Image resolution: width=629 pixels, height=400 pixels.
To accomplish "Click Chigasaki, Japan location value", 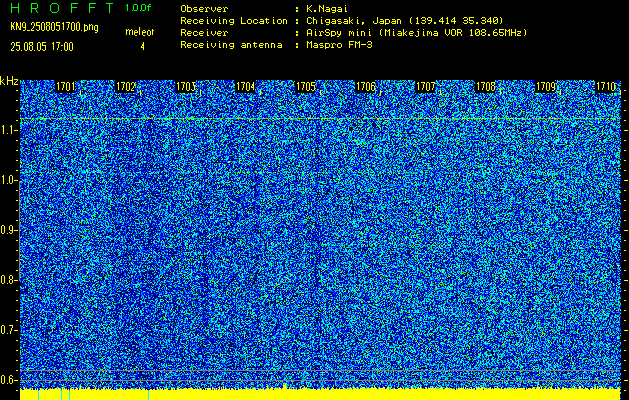I will point(404,20).
